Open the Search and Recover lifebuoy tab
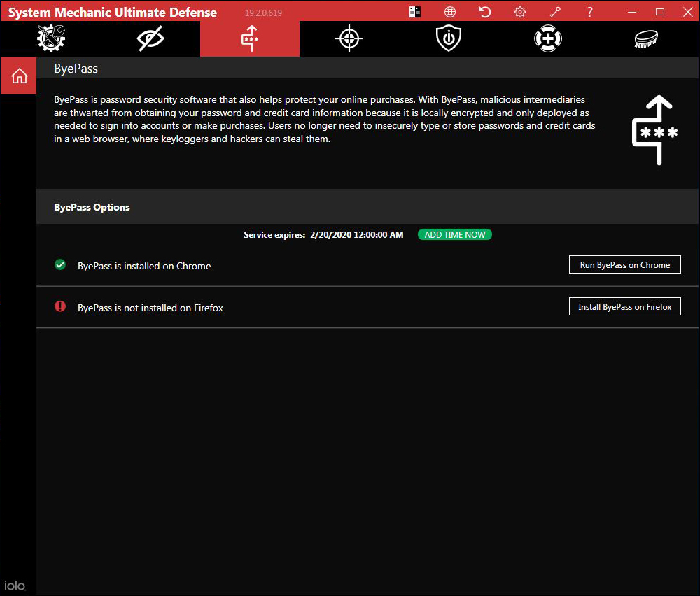This screenshot has width=700, height=596. (x=548, y=38)
